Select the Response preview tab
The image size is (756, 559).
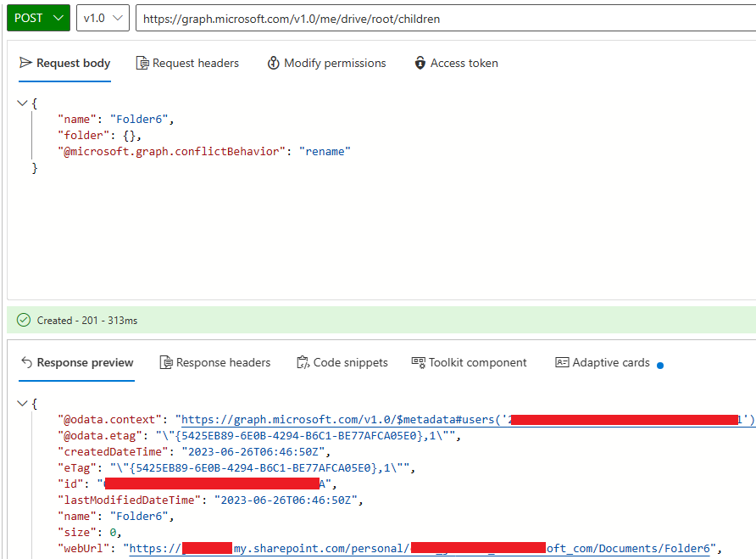76,362
